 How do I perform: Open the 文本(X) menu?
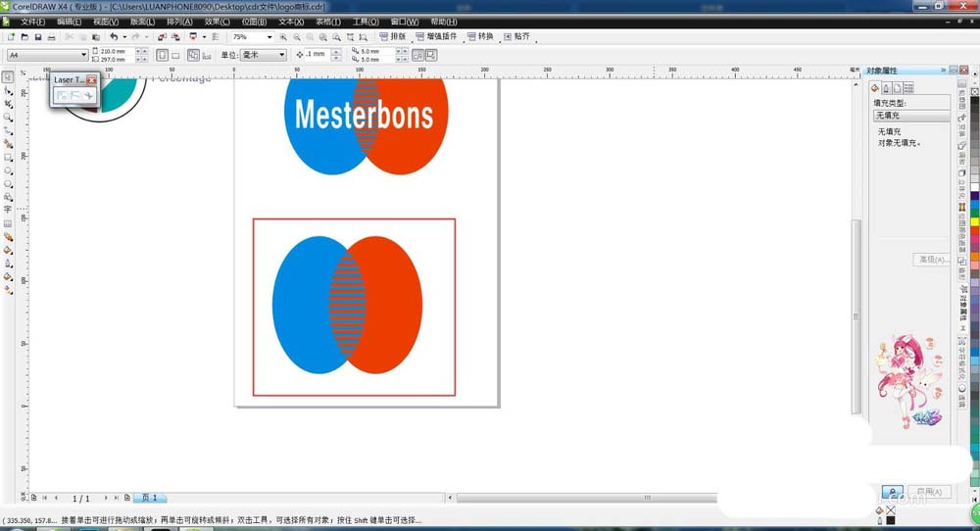click(291, 22)
